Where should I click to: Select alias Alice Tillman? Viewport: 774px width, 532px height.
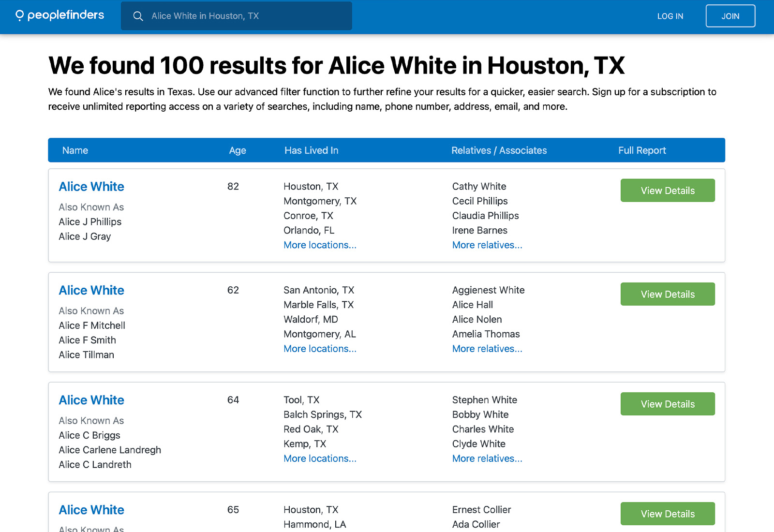(86, 355)
